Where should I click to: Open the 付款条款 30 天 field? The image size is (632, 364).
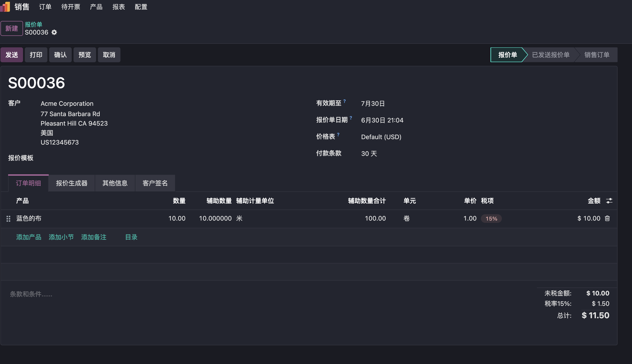(369, 154)
